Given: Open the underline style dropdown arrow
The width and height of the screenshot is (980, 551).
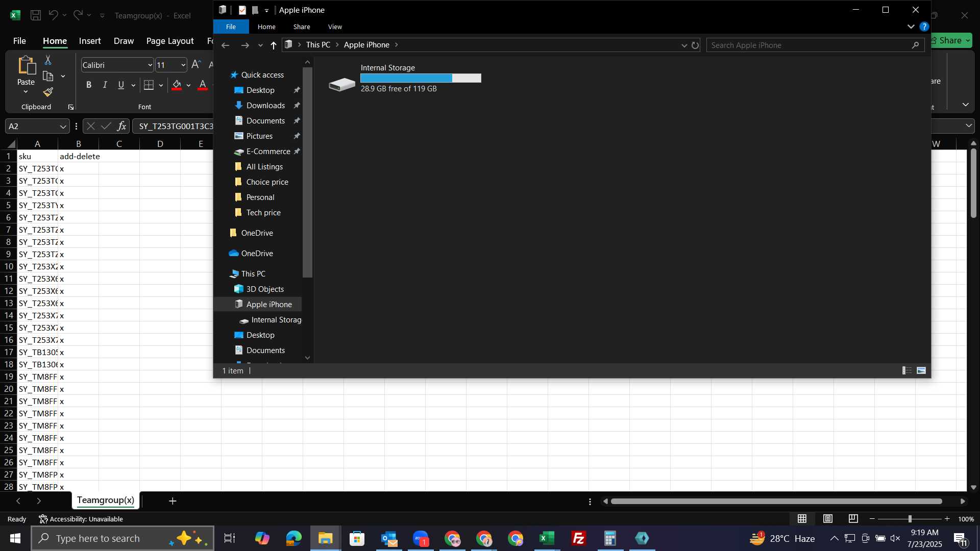Looking at the screenshot, I should click(x=133, y=85).
